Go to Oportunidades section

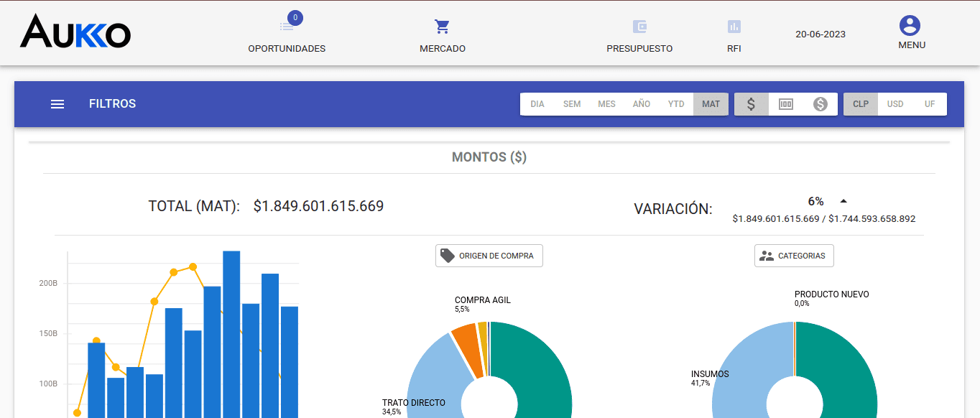(x=287, y=49)
